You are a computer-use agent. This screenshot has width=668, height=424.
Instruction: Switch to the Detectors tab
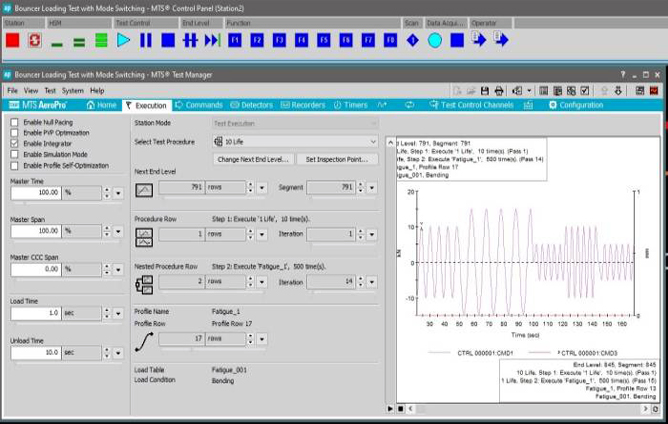pyautogui.click(x=253, y=105)
